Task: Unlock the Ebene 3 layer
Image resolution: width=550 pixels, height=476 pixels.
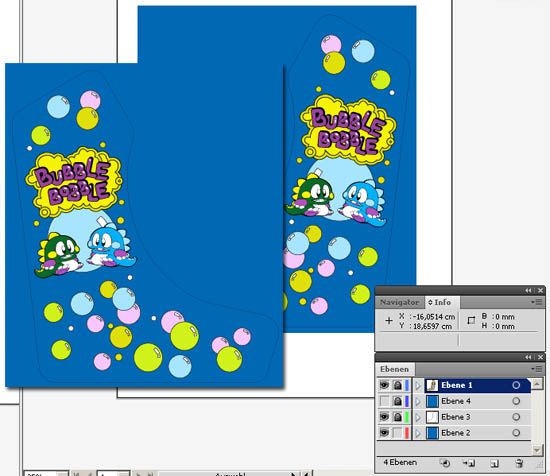Action: click(x=397, y=417)
